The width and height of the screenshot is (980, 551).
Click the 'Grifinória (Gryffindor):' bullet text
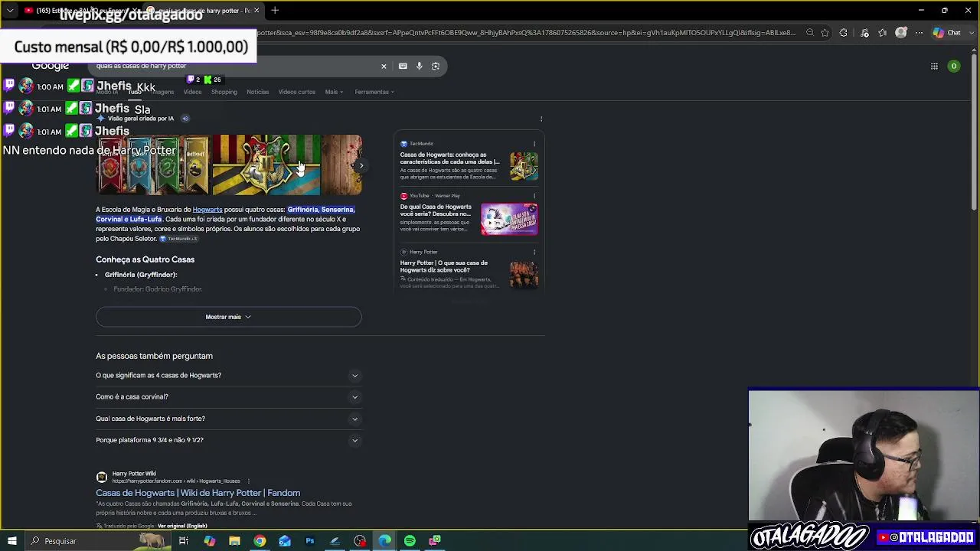click(x=141, y=275)
